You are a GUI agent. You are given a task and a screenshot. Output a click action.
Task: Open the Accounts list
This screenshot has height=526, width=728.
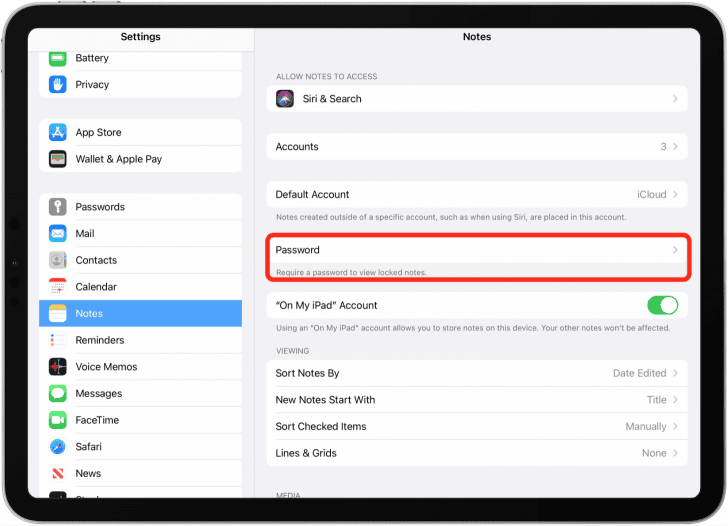coord(476,147)
